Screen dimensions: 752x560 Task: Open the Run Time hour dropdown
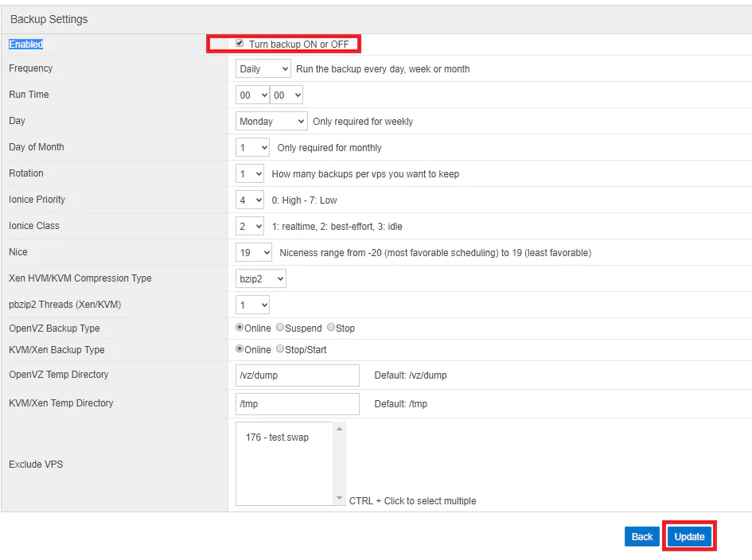(x=252, y=95)
